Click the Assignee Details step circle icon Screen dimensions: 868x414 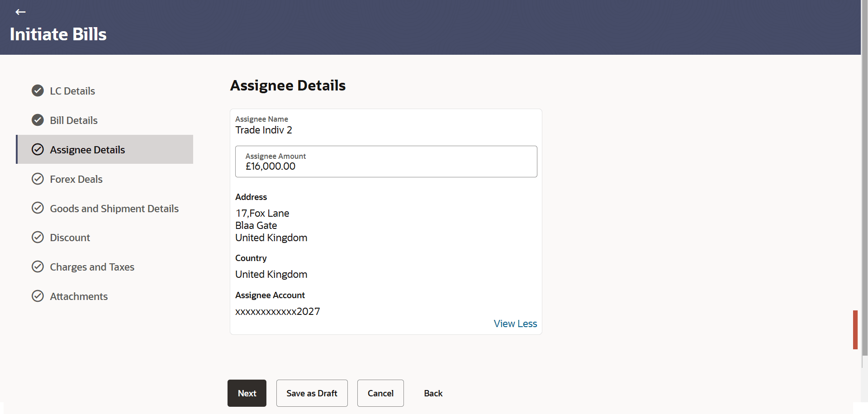pos(38,149)
